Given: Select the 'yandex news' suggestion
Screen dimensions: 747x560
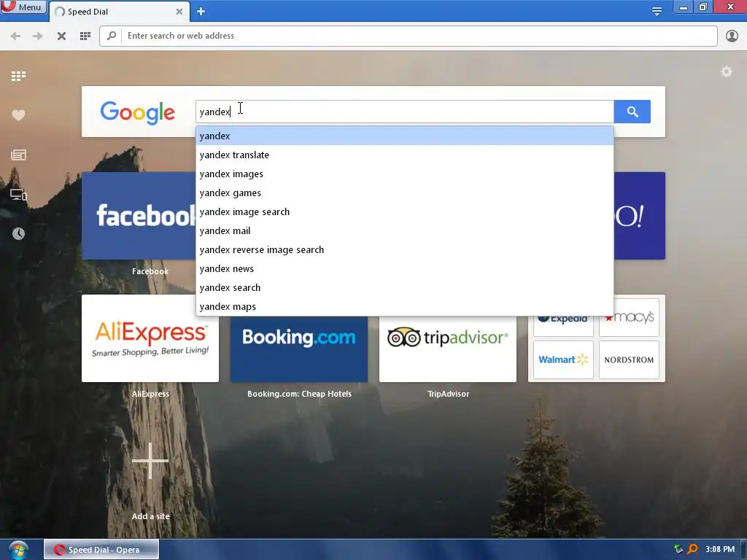Looking at the screenshot, I should 404,269.
